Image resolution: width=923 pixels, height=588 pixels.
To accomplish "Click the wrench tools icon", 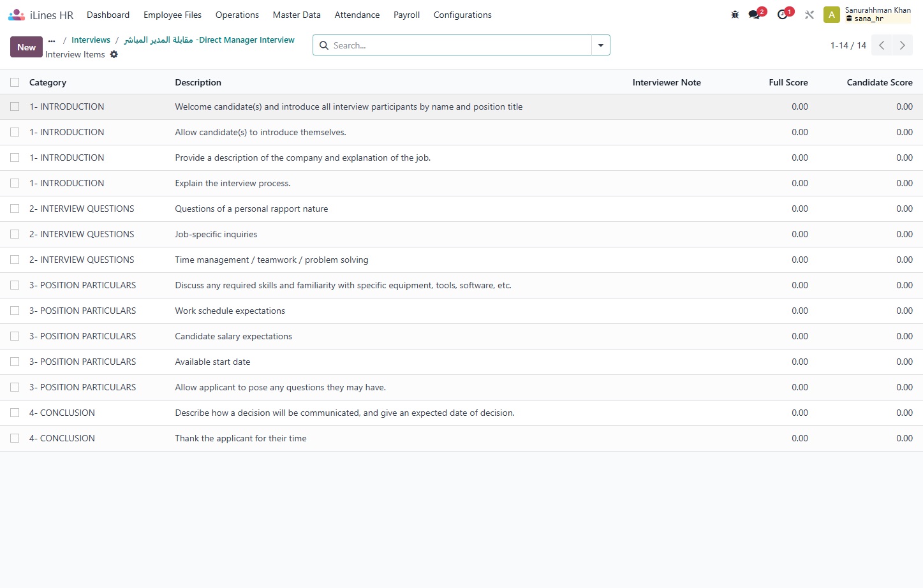I will click(809, 15).
